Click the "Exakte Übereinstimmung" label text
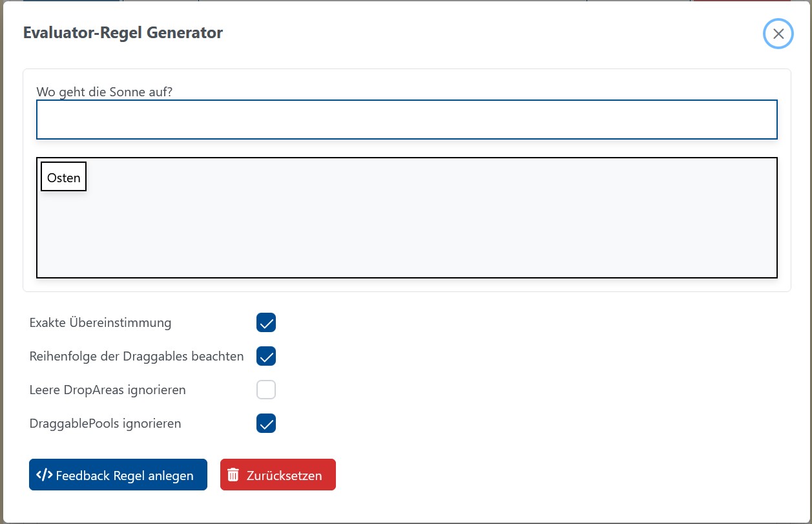 click(100, 322)
